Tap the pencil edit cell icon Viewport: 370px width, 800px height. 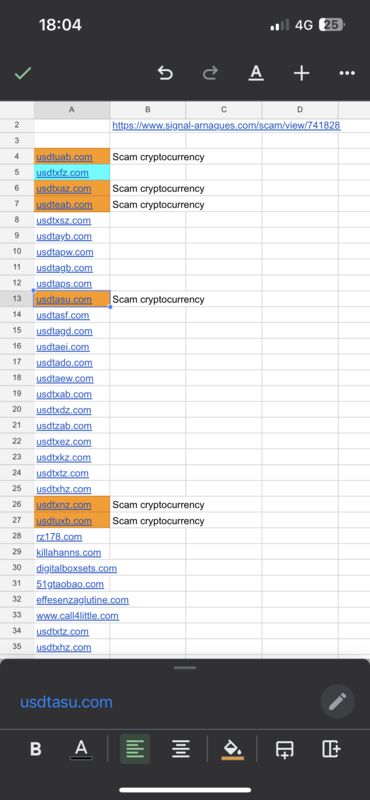tap(337, 702)
